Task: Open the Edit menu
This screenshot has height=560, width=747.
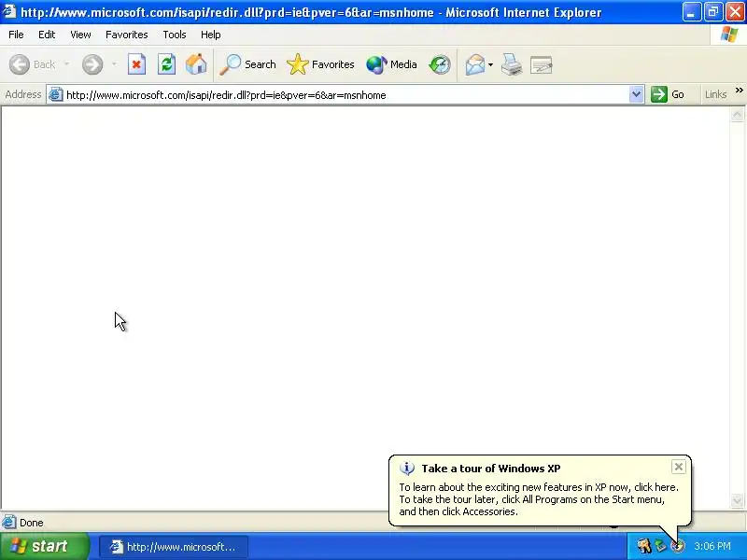Action: [46, 35]
